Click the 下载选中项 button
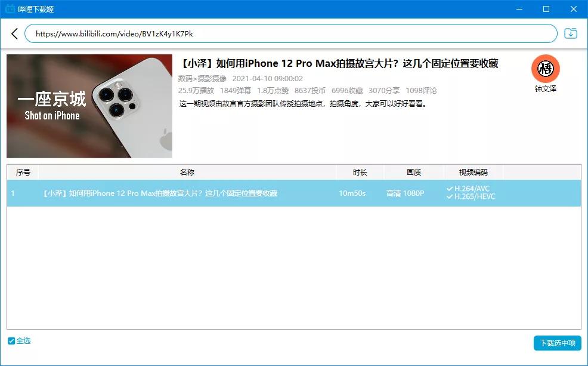 [x=557, y=343]
